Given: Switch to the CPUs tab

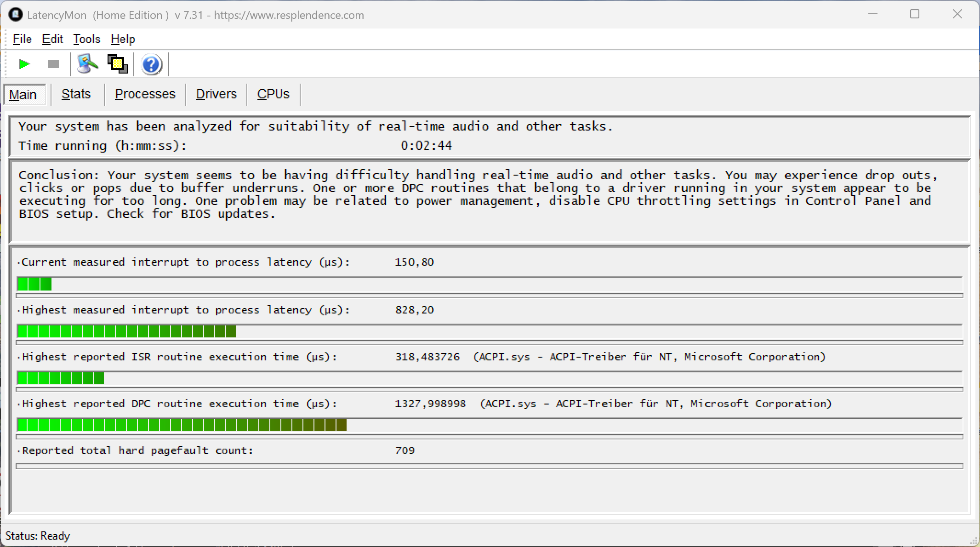Looking at the screenshot, I should coord(273,94).
